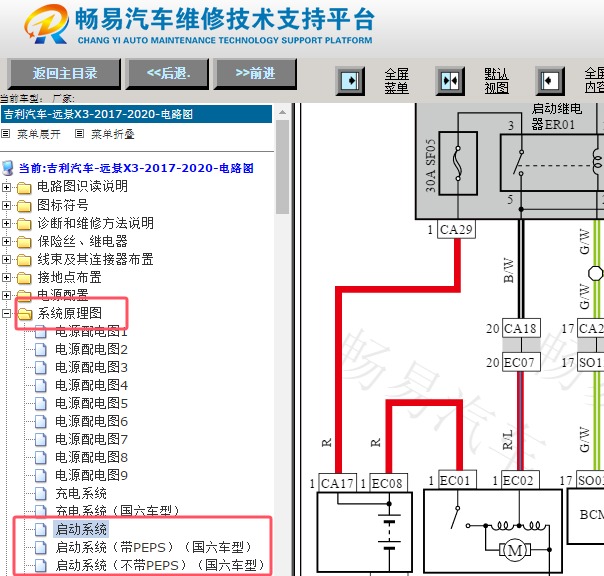This screenshot has height=576, width=604.
Task: Click the full-screen content arrow icon
Action: (550, 81)
